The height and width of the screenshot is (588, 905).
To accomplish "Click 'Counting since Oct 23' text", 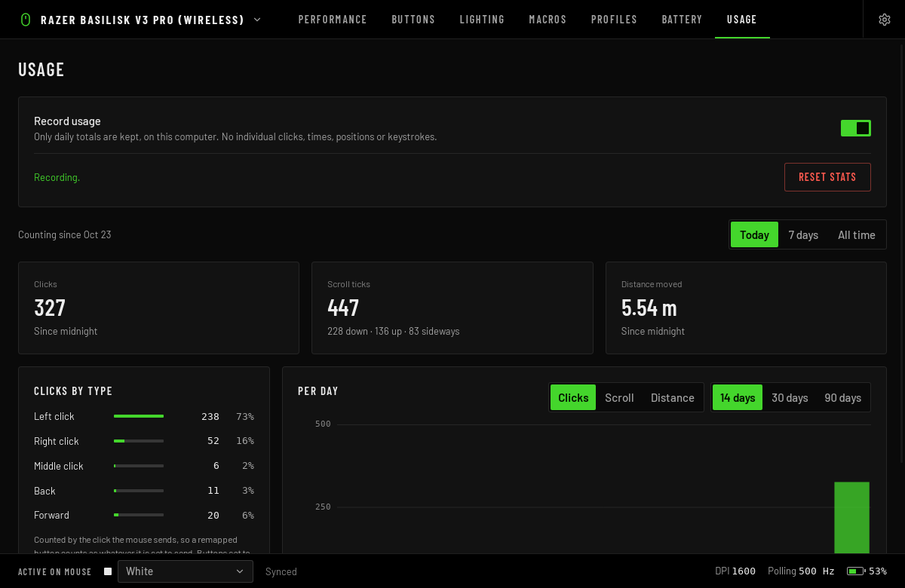I will click(64, 234).
